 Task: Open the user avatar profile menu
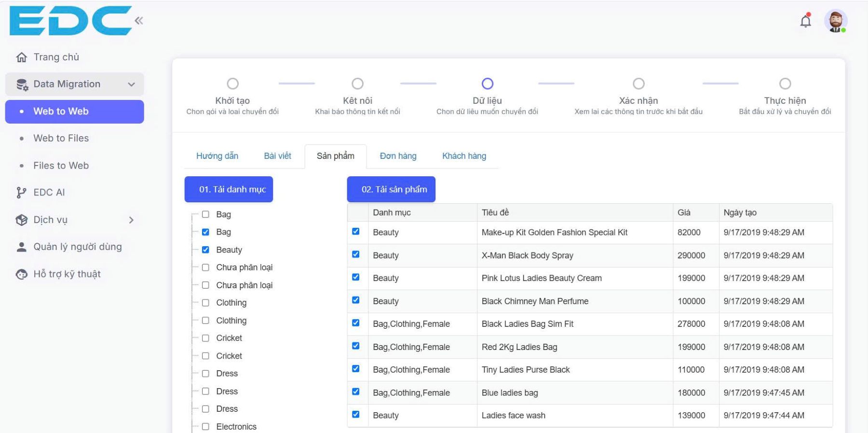pos(835,21)
